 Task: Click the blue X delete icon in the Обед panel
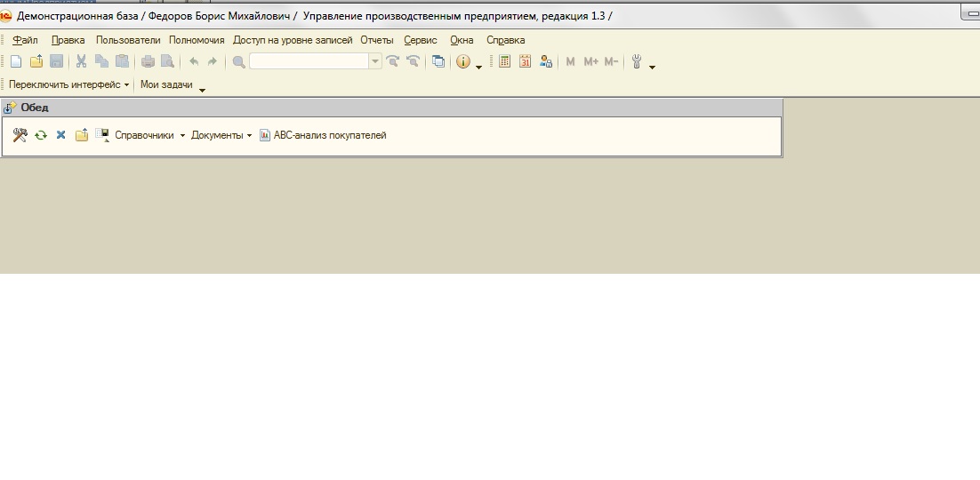coord(60,135)
